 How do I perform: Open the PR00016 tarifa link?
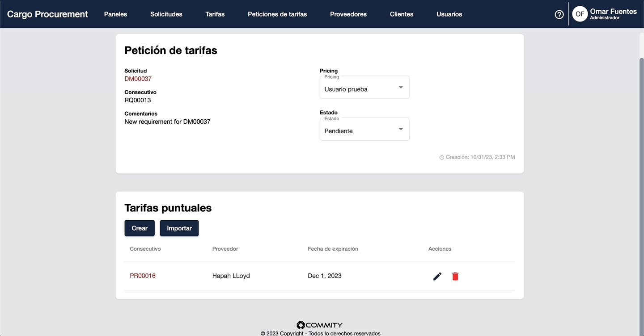[x=143, y=276]
